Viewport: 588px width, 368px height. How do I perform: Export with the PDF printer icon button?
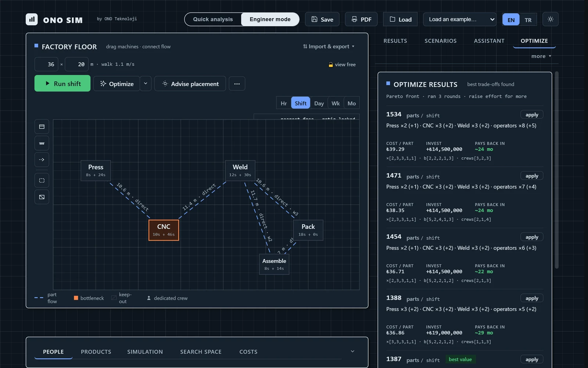(x=361, y=19)
